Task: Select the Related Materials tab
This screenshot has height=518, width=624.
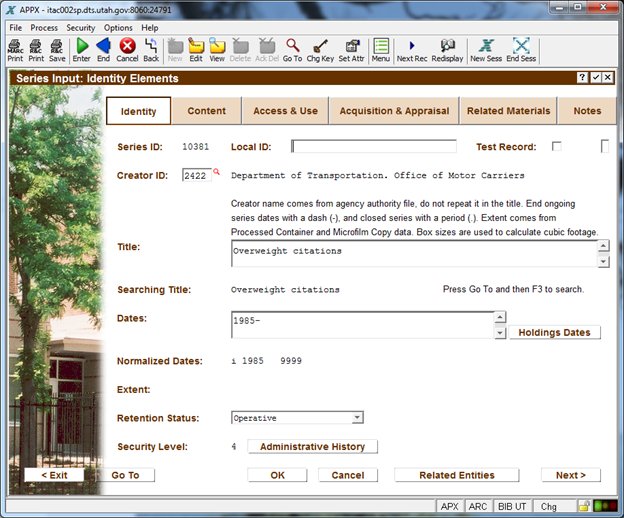Action: [x=508, y=111]
